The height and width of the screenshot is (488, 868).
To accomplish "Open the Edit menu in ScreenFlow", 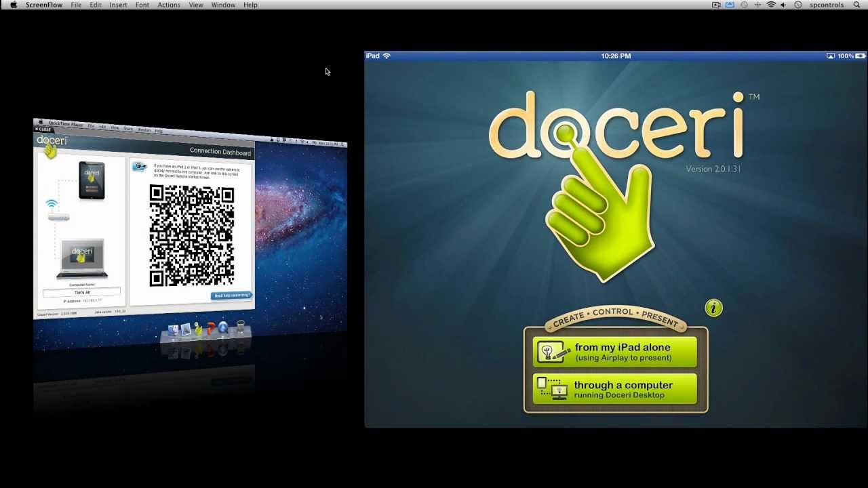I will click(x=96, y=5).
